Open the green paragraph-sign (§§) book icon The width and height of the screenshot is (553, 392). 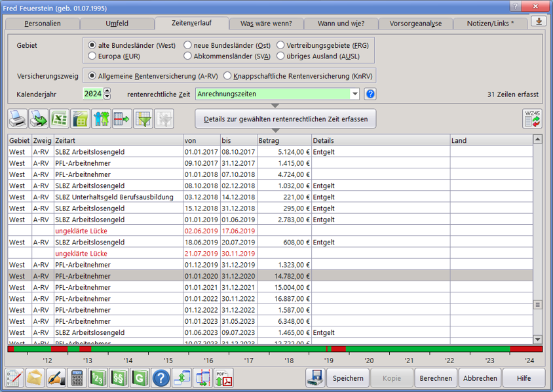[x=119, y=378]
